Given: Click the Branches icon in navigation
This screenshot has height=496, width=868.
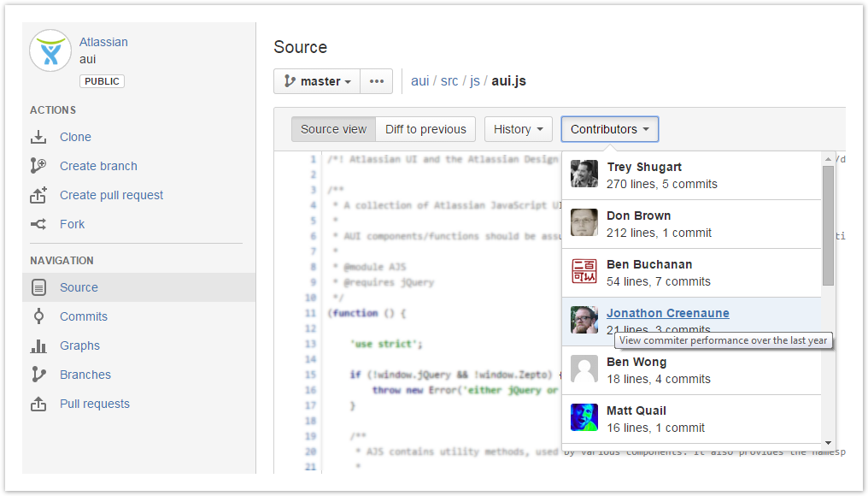Looking at the screenshot, I should [38, 375].
